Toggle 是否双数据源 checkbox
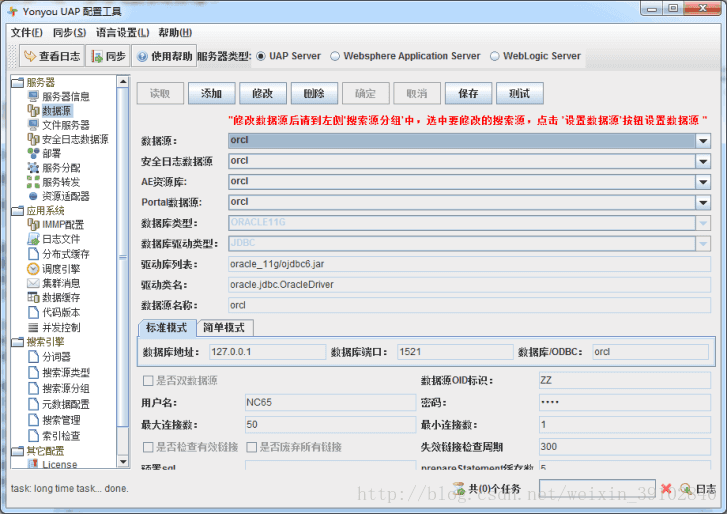The height and width of the screenshot is (514, 728). (148, 381)
